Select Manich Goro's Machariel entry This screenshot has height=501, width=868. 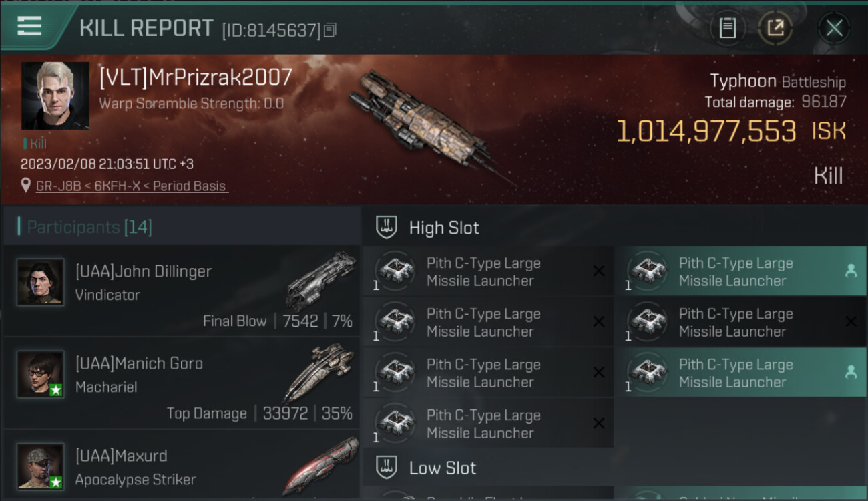point(182,383)
